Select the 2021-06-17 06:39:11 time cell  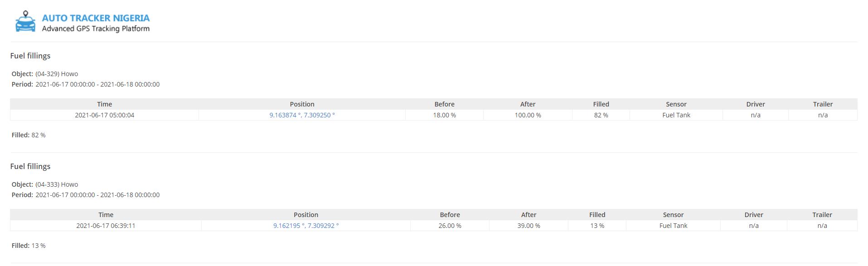coord(106,226)
